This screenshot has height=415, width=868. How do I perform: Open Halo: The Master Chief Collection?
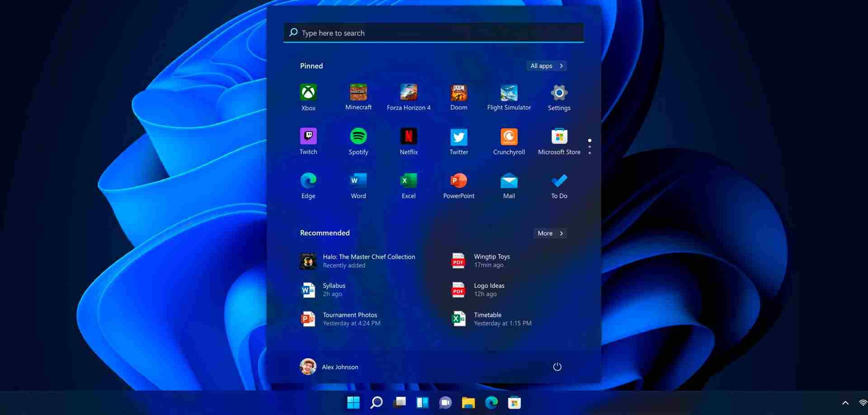click(358, 261)
